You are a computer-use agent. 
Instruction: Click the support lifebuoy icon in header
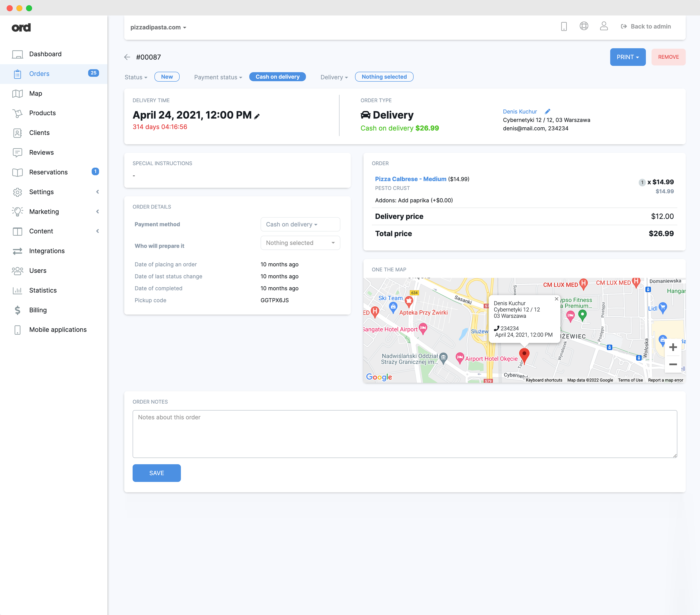(x=584, y=26)
